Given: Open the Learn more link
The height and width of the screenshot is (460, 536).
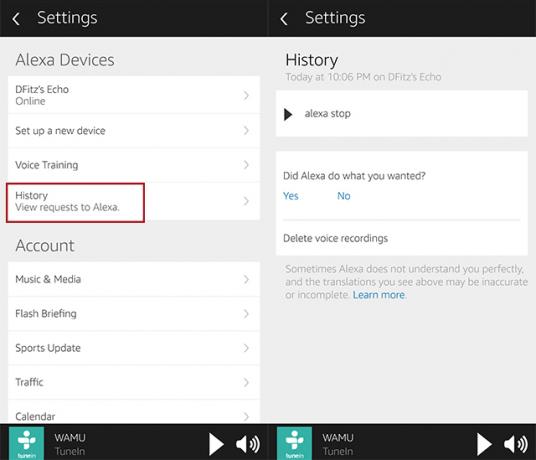Looking at the screenshot, I should pyautogui.click(x=379, y=295).
